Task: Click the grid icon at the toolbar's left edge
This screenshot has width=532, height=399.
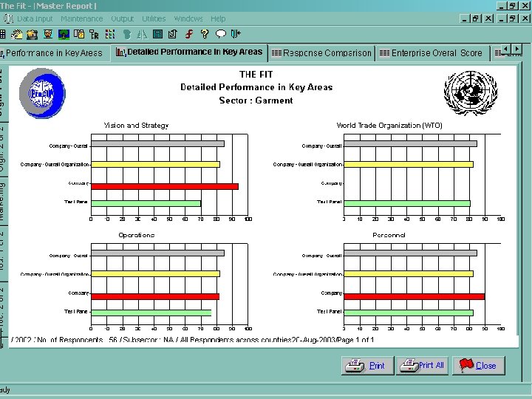Action: 3,34
